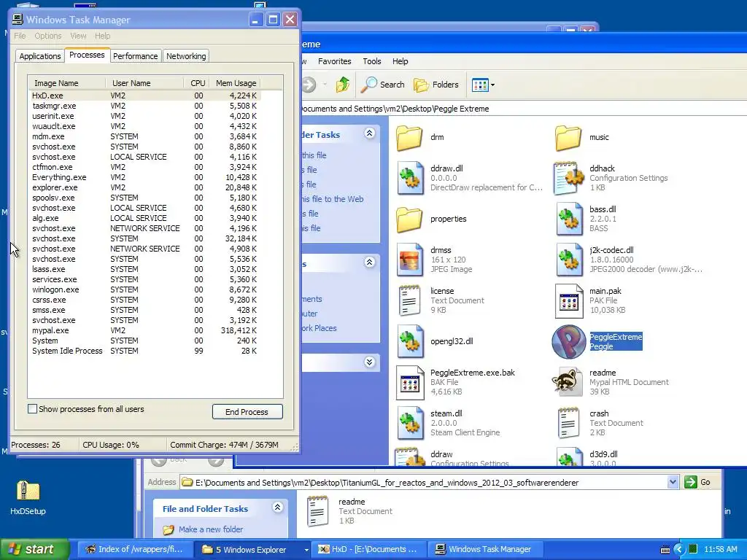The image size is (747, 560).
Task: Select the ddhack configuration settings icon
Action: [569, 178]
